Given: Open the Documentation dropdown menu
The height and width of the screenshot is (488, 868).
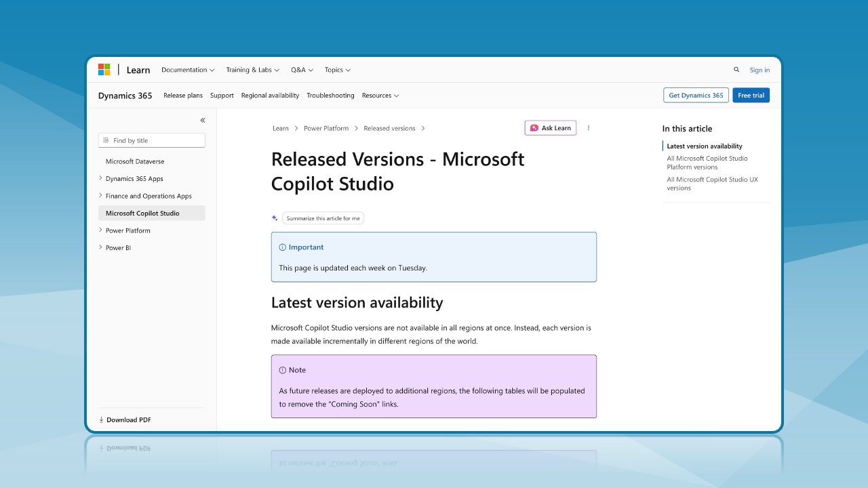Looking at the screenshot, I should 188,70.
